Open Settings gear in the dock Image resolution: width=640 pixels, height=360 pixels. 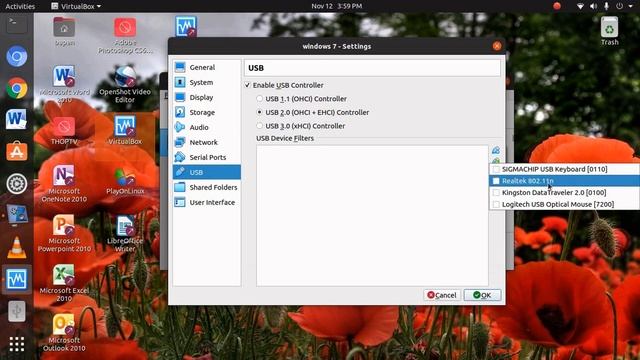17,184
